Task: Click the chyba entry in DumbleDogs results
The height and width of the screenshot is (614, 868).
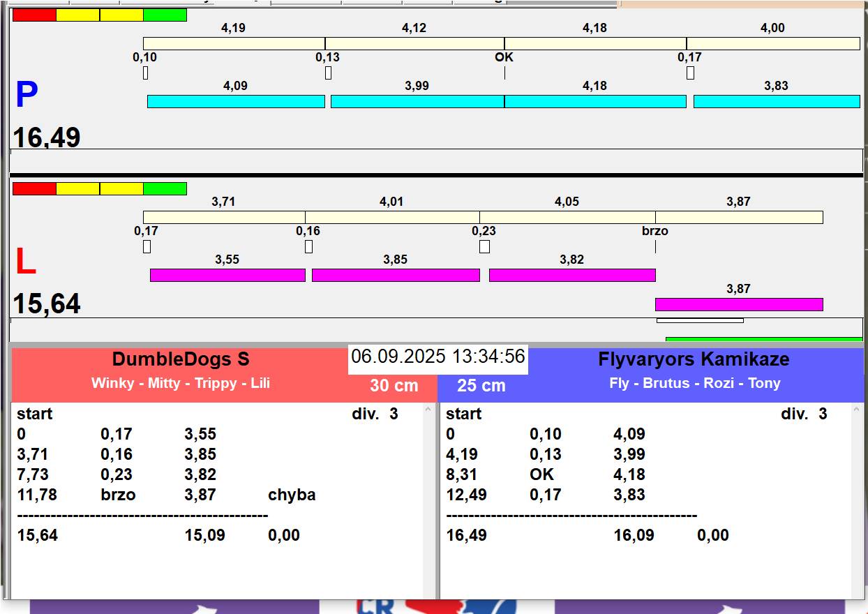Action: (292, 495)
